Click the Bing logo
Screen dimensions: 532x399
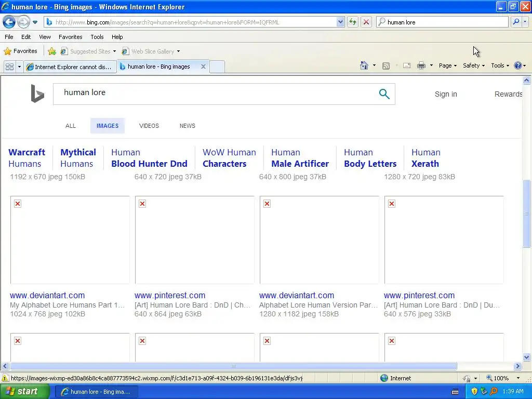37,94
